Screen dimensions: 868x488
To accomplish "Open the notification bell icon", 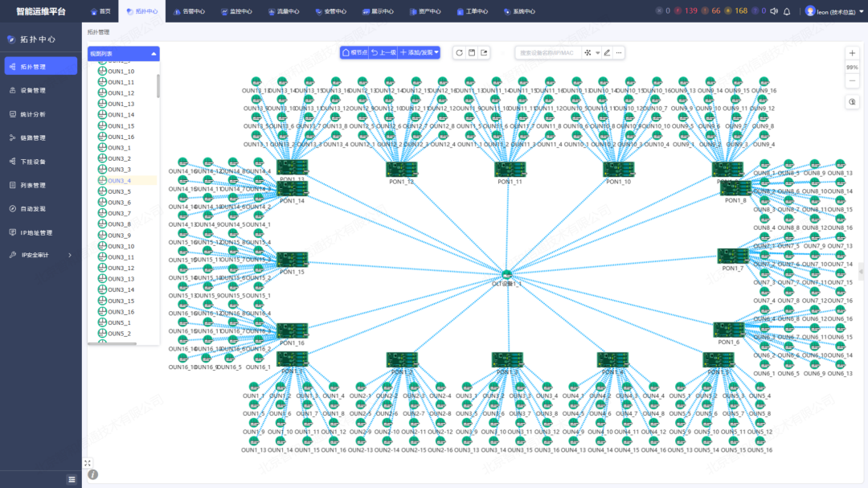I will 787,11.
